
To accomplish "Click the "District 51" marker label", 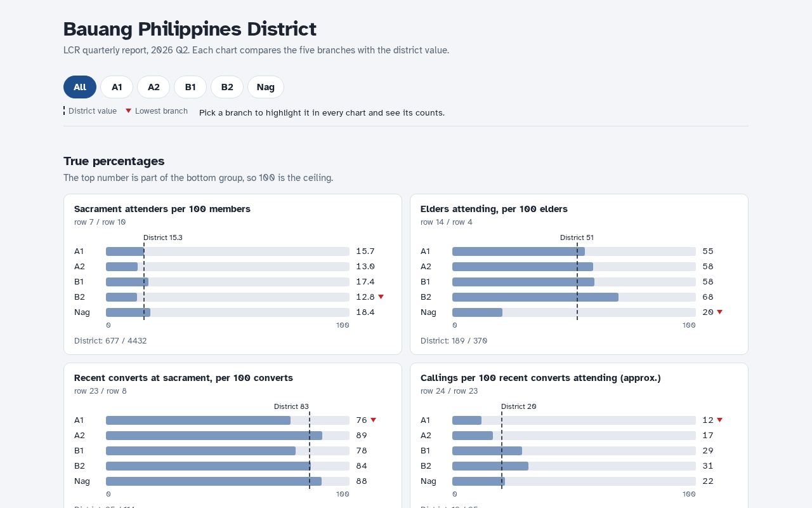I will [x=577, y=237].
